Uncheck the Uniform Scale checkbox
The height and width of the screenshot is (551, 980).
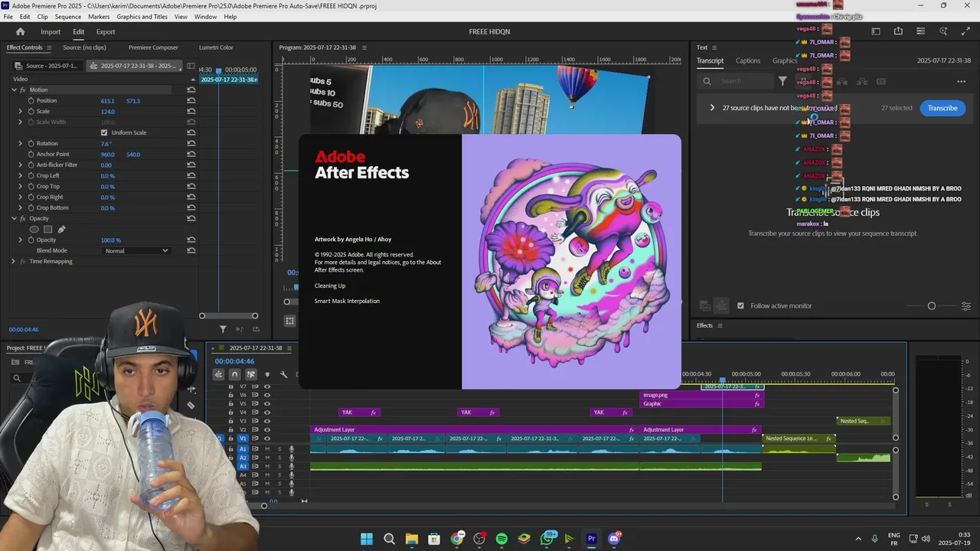pyautogui.click(x=104, y=132)
